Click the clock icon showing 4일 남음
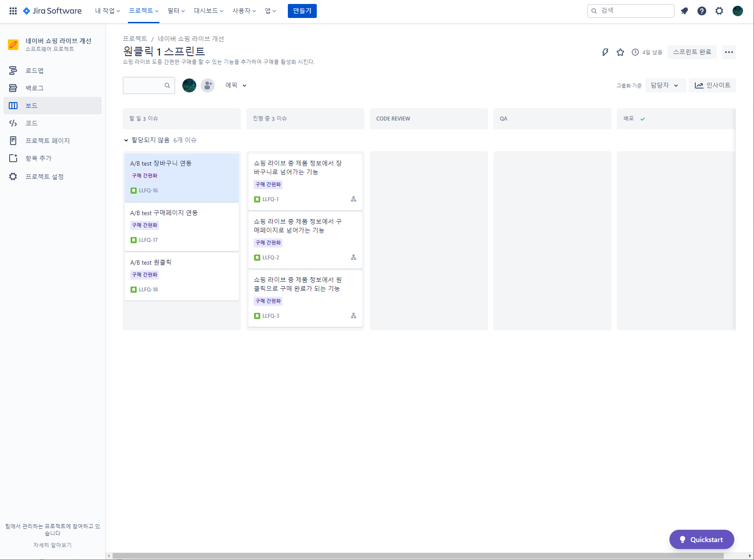754x560 pixels. (x=635, y=52)
